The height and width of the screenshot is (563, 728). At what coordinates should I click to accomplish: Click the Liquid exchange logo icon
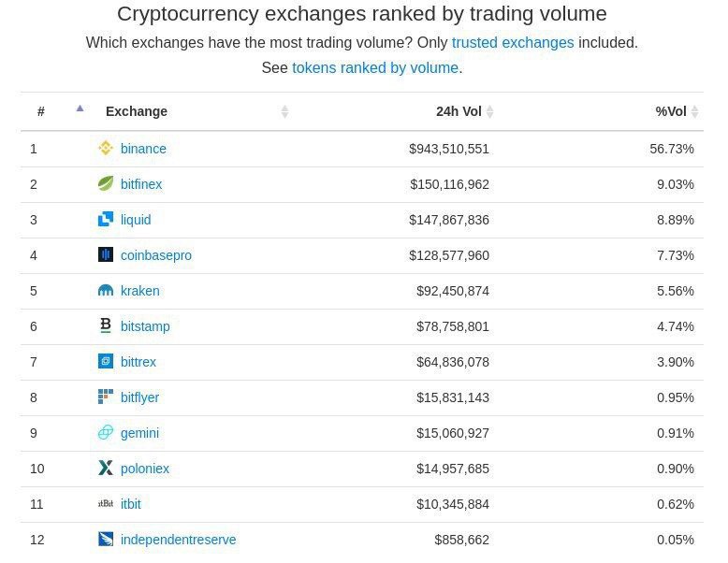point(106,219)
